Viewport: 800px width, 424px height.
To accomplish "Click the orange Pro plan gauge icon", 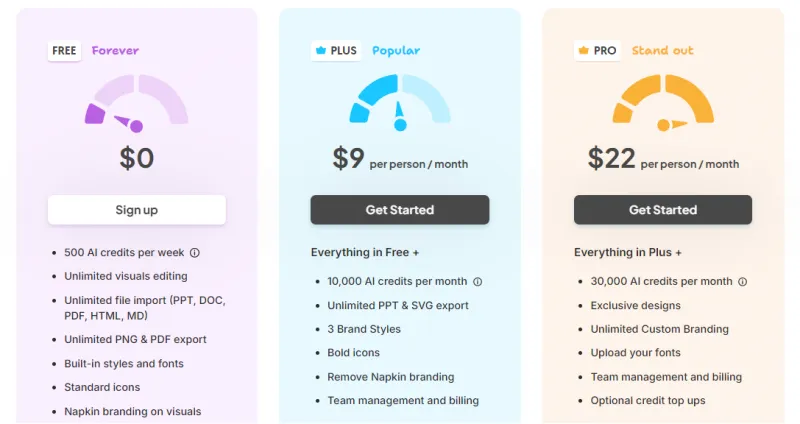I will (663, 102).
